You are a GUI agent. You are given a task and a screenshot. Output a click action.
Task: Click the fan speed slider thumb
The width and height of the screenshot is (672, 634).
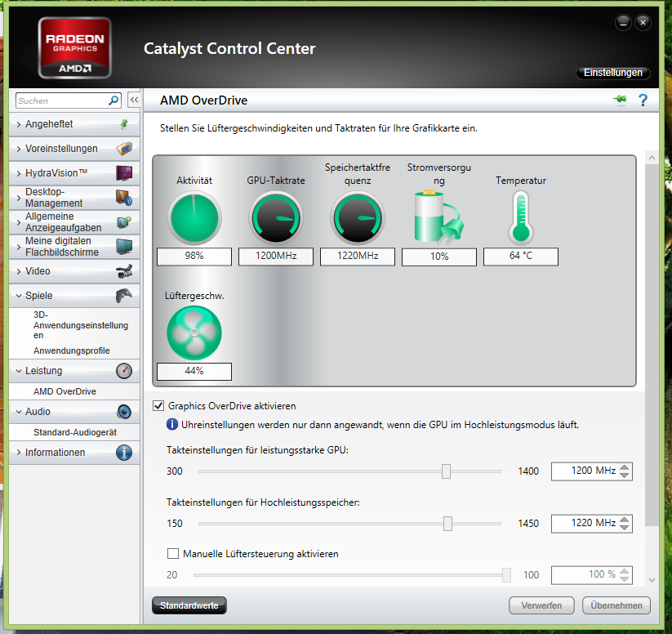[506, 575]
